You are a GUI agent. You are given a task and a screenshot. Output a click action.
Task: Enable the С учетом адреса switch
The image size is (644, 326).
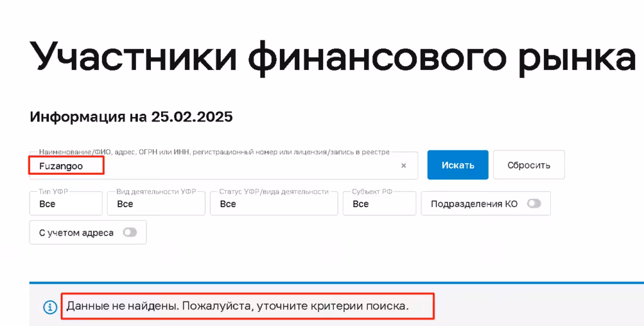130,233
